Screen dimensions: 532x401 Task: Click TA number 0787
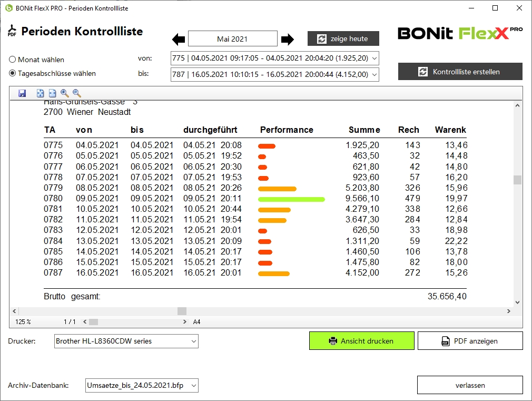53,272
